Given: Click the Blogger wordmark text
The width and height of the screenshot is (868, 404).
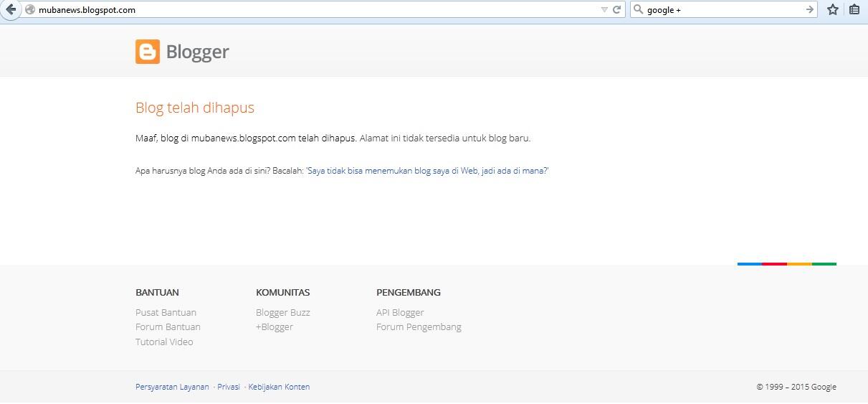Looking at the screenshot, I should [x=197, y=52].
